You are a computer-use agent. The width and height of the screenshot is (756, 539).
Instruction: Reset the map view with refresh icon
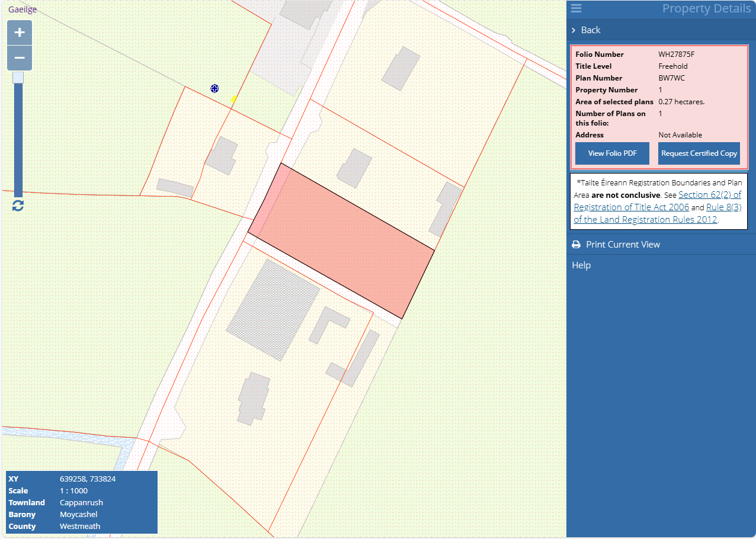coord(18,206)
